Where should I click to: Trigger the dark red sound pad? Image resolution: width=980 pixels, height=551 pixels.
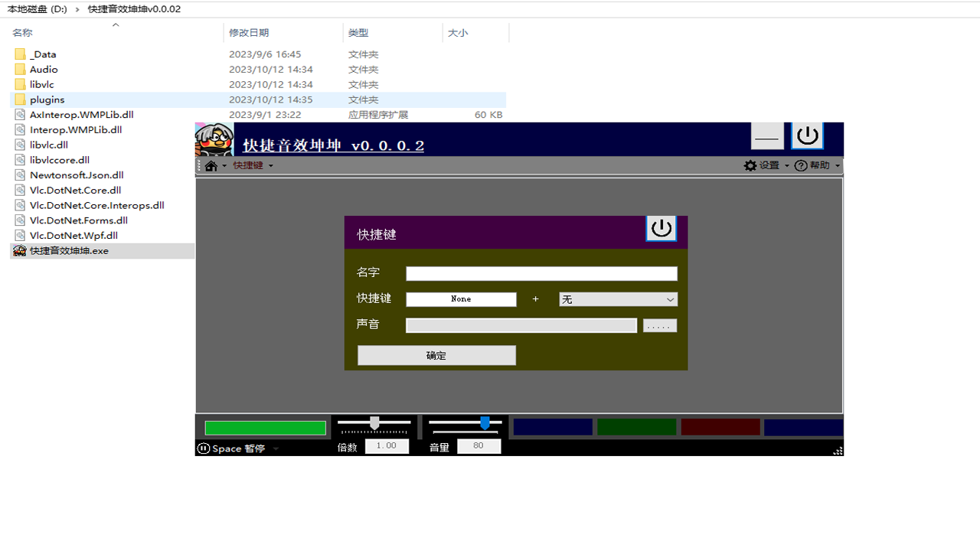pyautogui.click(x=720, y=426)
